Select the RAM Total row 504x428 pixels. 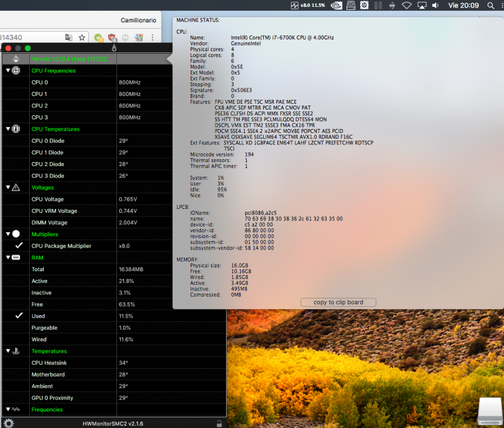tap(87, 269)
